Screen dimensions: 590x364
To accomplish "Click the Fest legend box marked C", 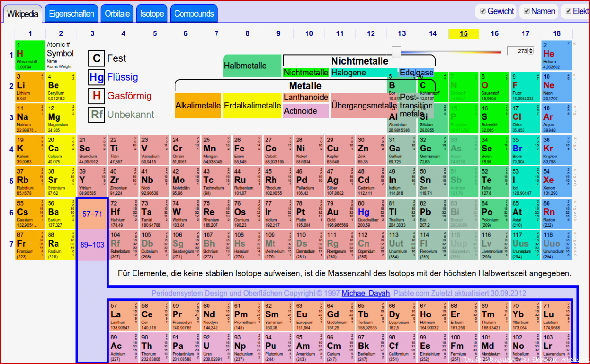I will [x=97, y=58].
